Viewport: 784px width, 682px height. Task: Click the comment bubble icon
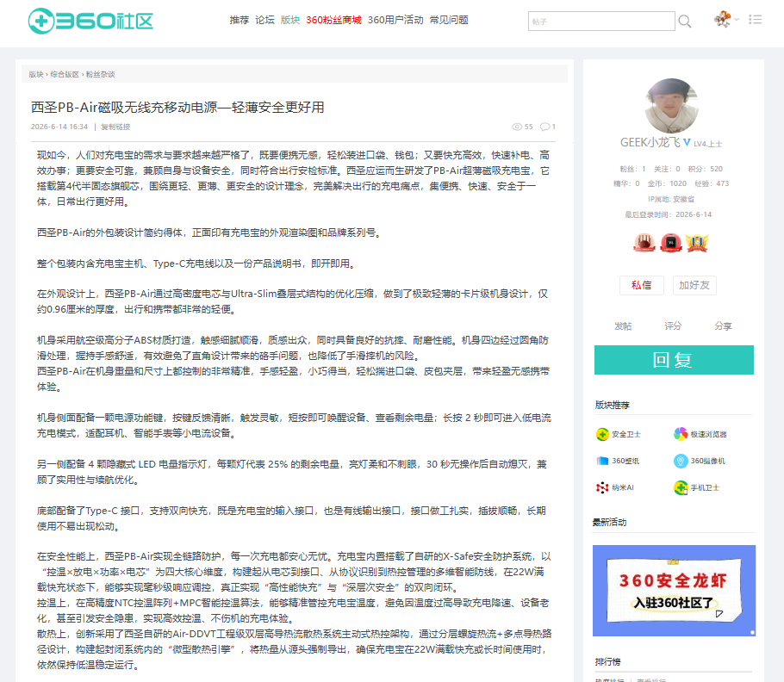tap(544, 127)
